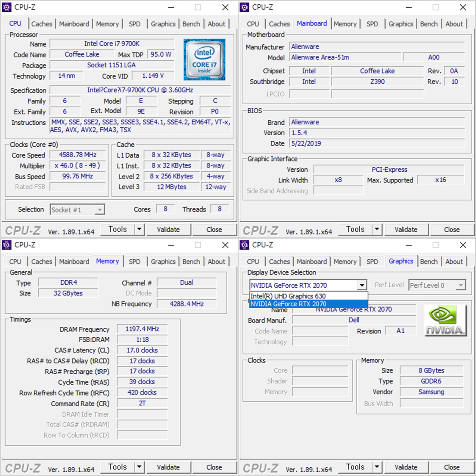The width and height of the screenshot is (476, 476).
Task: Open the Display Device Selection combo box
Action: pos(308,285)
